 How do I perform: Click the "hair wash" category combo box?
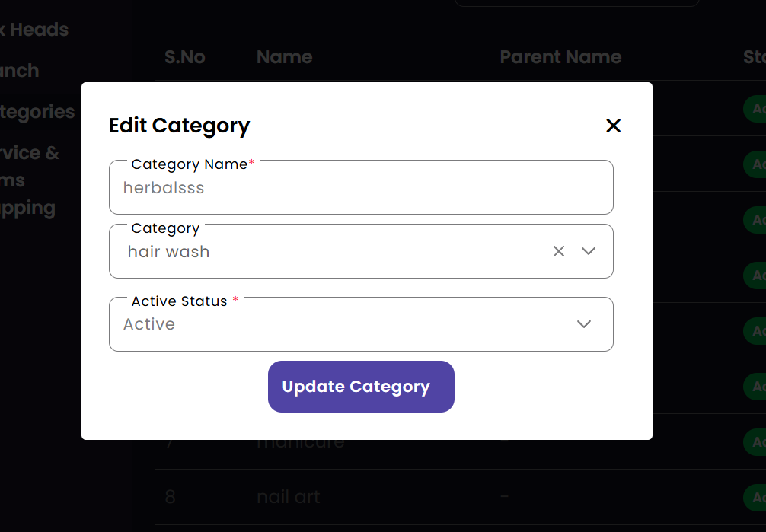[x=335, y=252]
